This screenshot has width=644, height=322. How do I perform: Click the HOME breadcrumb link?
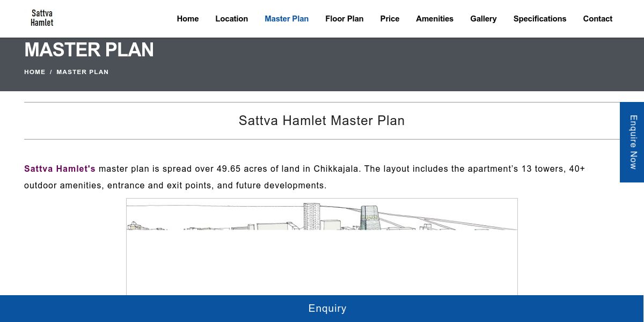tap(35, 72)
